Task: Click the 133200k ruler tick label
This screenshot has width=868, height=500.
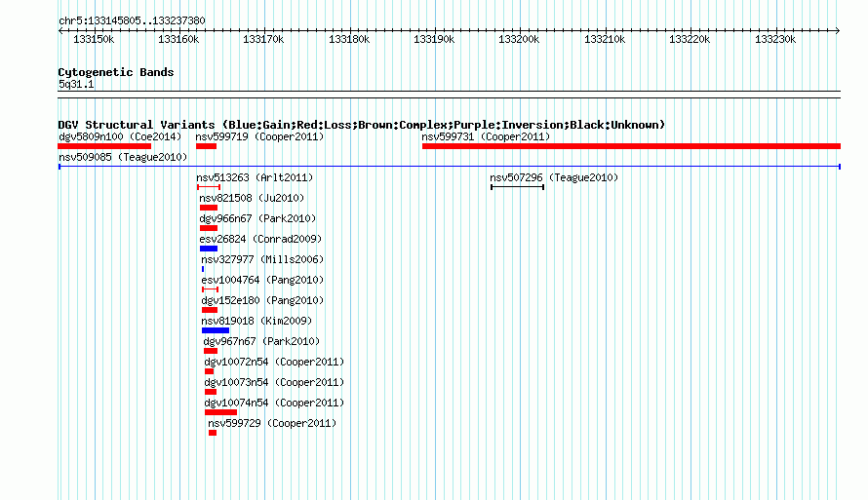Action: 519,39
